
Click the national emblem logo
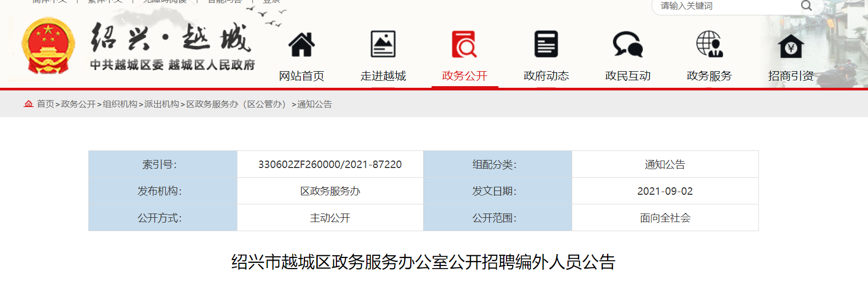(x=48, y=46)
